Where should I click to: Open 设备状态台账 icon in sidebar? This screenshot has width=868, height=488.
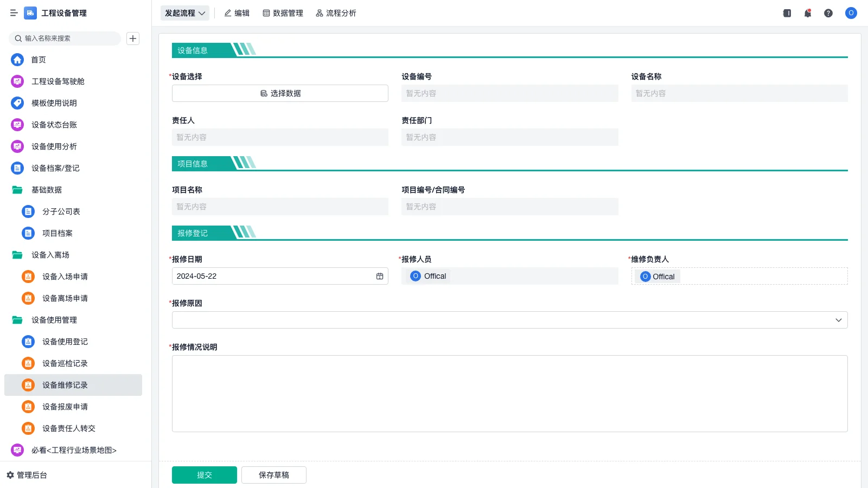pos(17,125)
